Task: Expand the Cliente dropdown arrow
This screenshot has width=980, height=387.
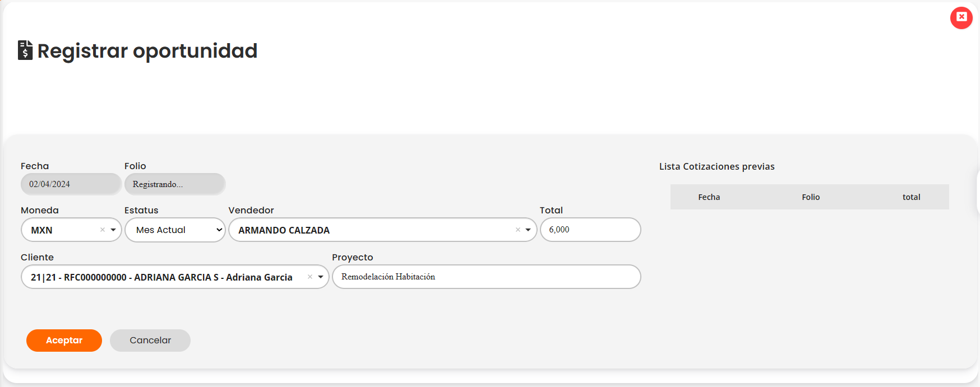Action: (321, 277)
